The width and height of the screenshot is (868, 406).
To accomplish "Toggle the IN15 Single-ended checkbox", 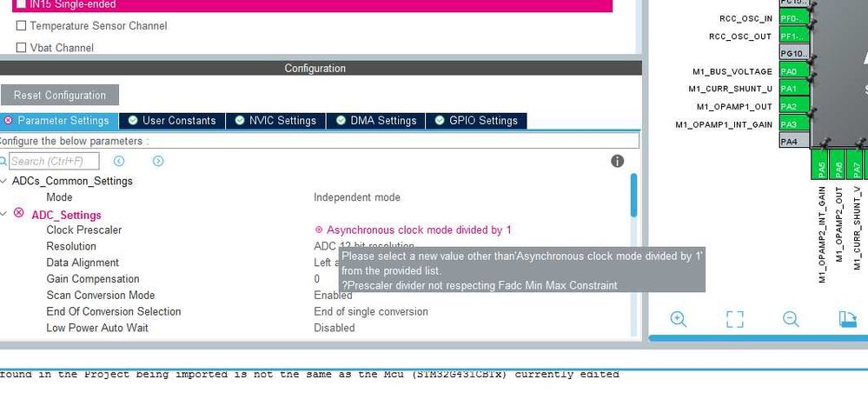I will 21,3.
